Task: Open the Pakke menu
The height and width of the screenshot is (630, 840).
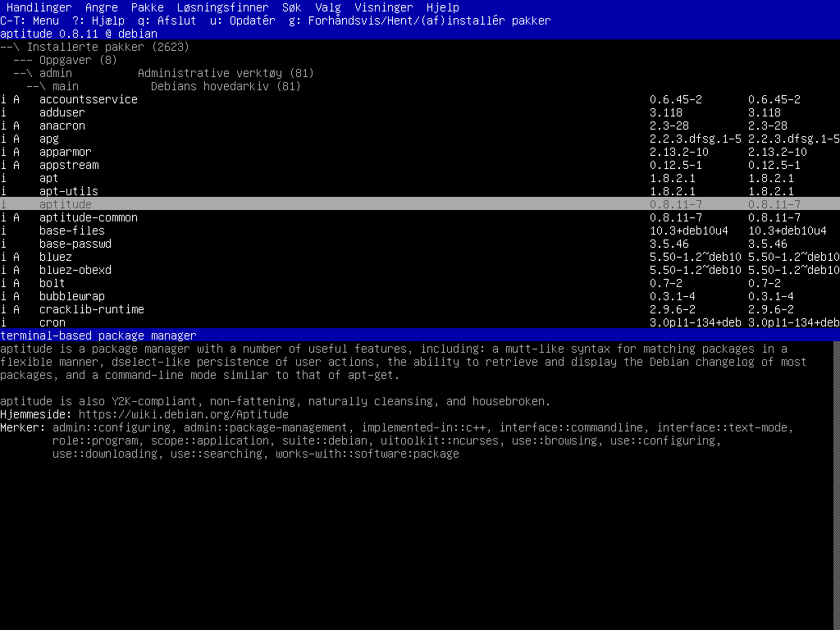Action: (x=148, y=7)
